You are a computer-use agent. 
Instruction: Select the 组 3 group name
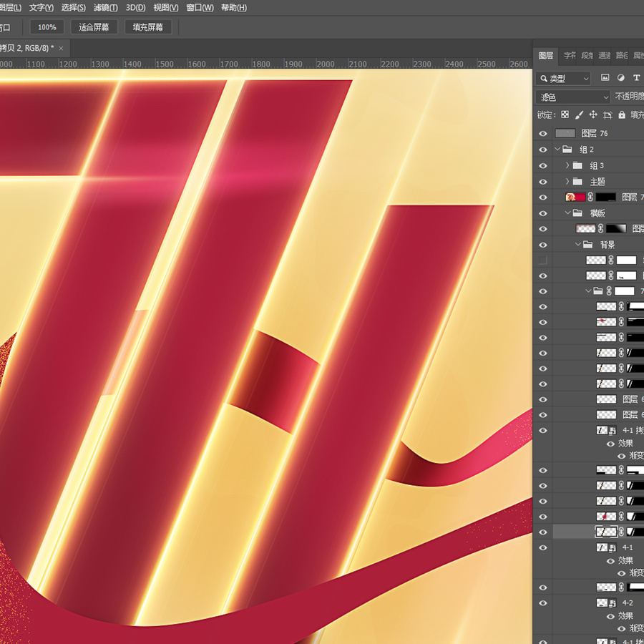point(597,165)
